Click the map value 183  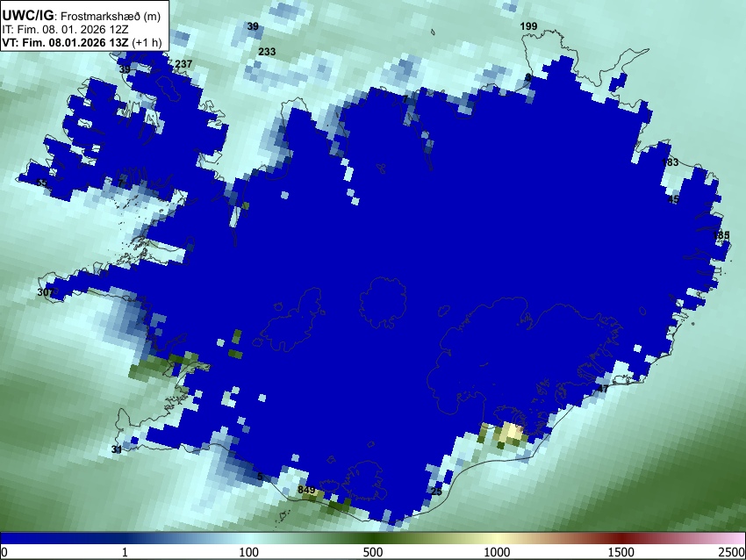pyautogui.click(x=670, y=162)
